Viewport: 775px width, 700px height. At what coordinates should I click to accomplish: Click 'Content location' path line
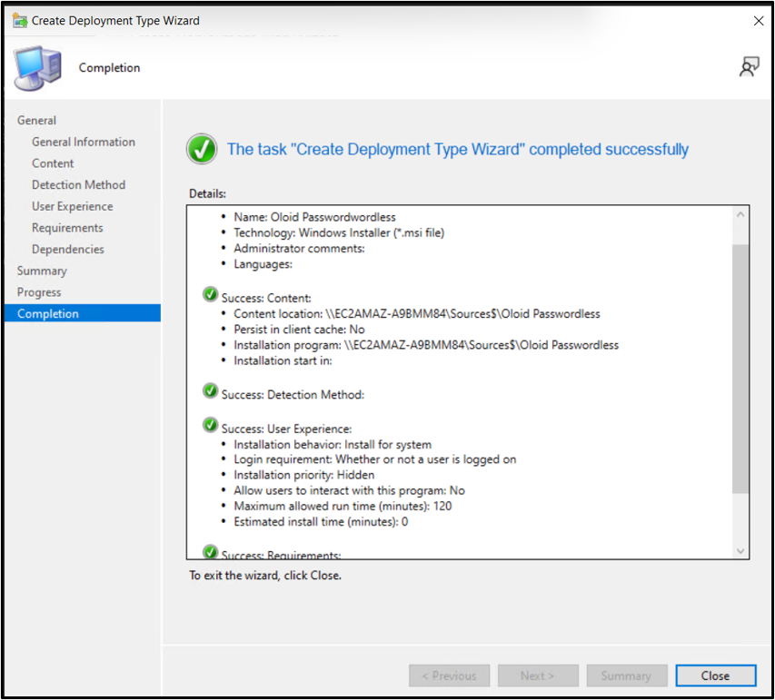coord(417,314)
